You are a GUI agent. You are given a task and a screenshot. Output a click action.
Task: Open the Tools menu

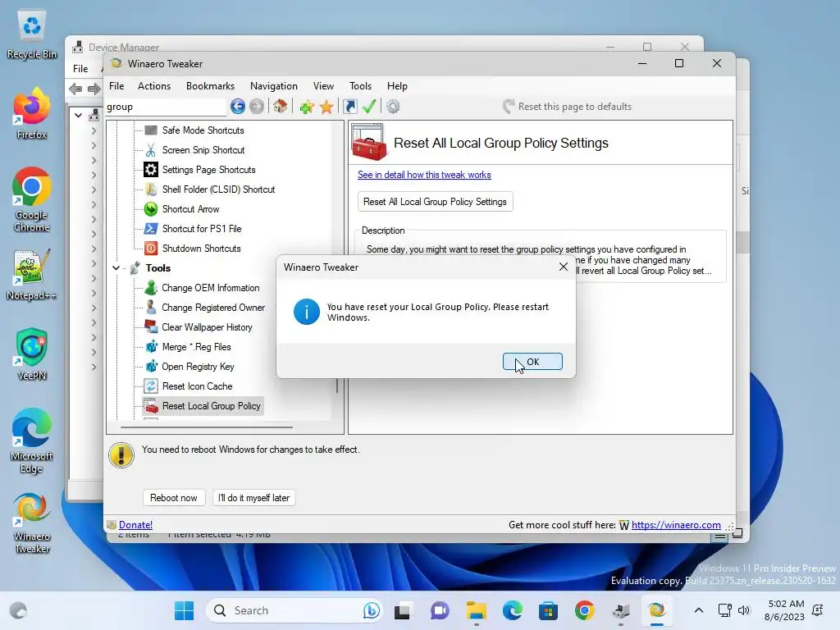click(361, 85)
